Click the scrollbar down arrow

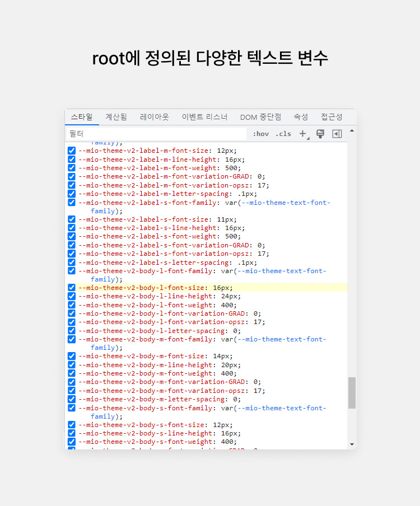tap(352, 444)
